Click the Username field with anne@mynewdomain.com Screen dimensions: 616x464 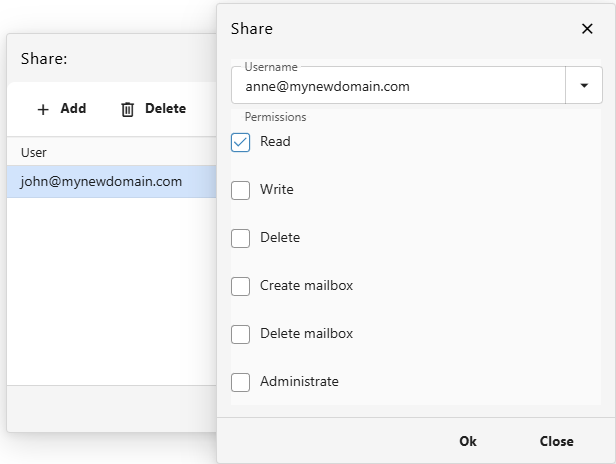coord(398,85)
